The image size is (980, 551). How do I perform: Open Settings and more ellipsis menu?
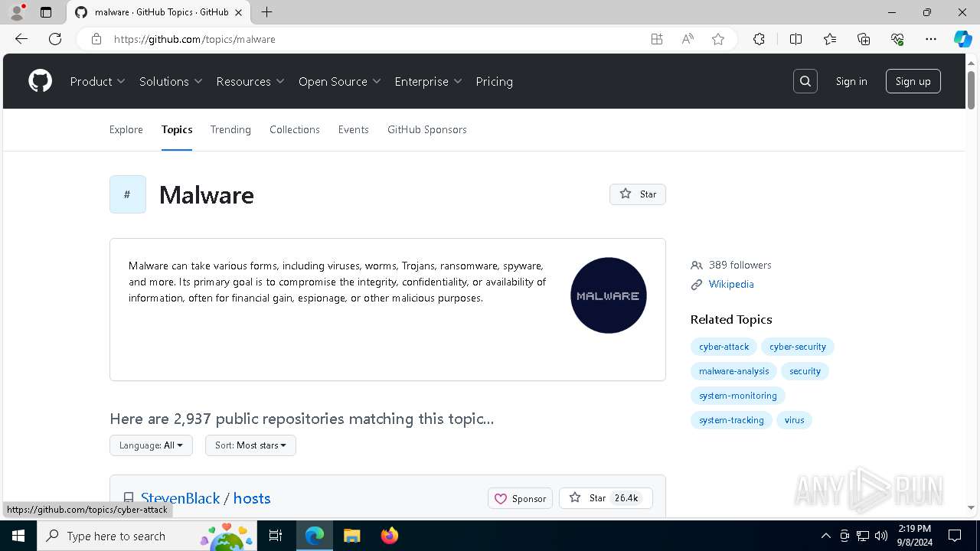(x=931, y=39)
